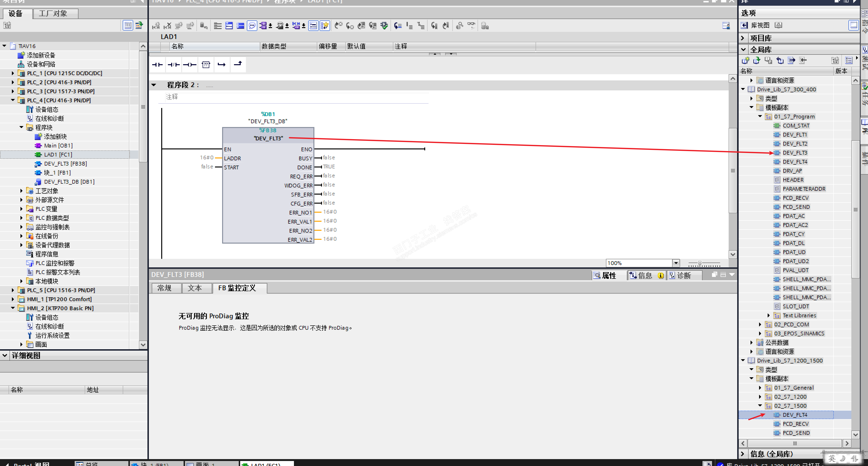Insert a normally open contact
868x466 pixels.
[157, 65]
